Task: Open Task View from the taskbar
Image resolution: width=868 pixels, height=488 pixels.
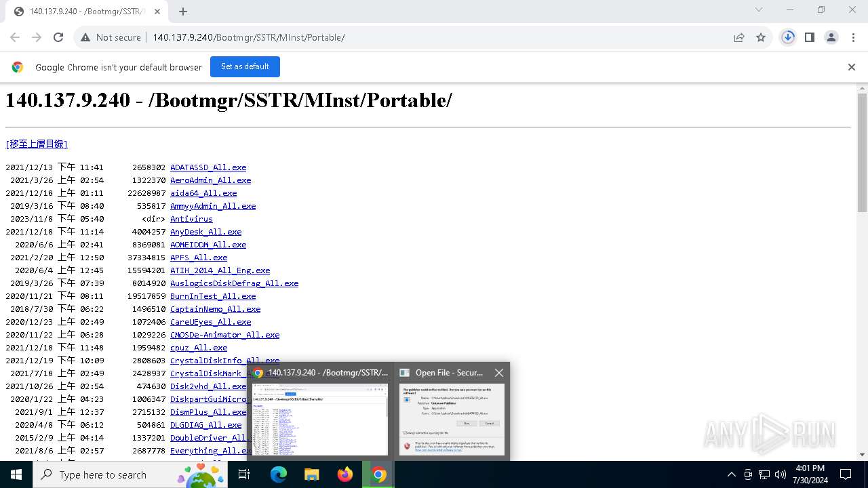Action: (244, 474)
